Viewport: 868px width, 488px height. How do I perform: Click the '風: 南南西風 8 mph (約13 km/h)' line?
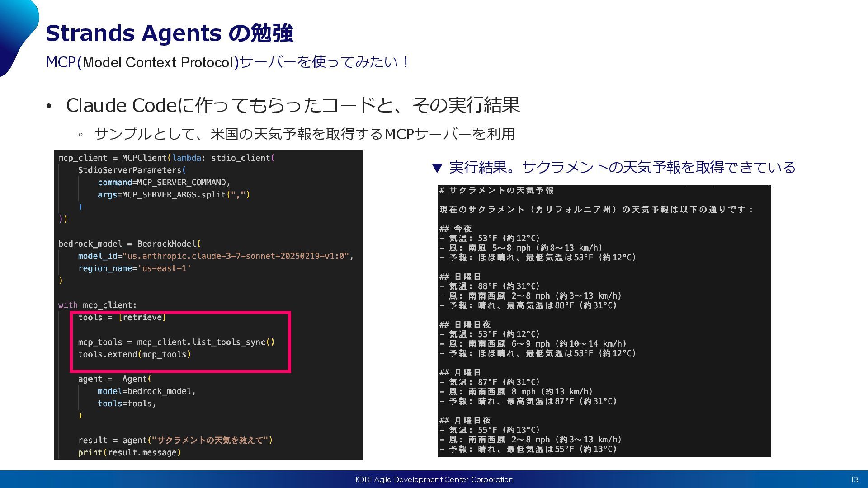(516, 392)
